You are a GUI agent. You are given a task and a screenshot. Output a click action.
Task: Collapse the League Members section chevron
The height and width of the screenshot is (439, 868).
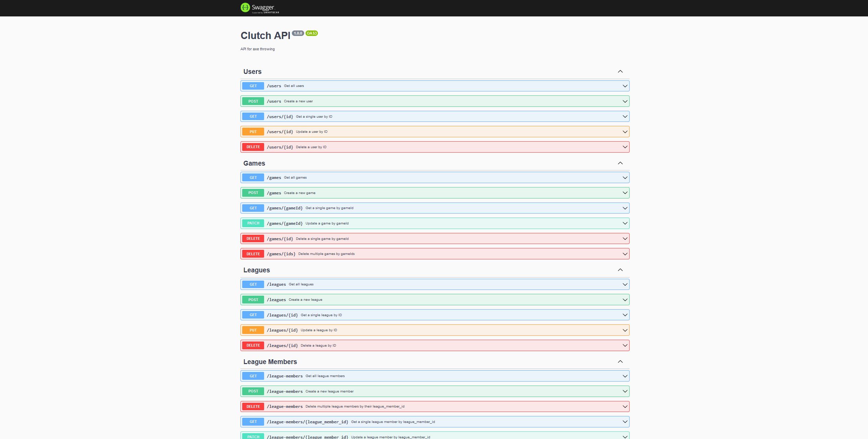(x=620, y=362)
